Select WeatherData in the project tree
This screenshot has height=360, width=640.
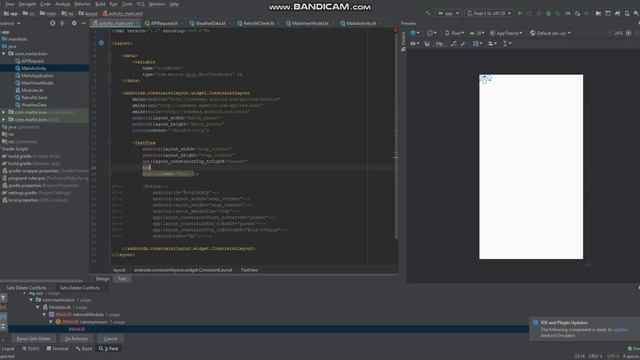click(x=34, y=105)
